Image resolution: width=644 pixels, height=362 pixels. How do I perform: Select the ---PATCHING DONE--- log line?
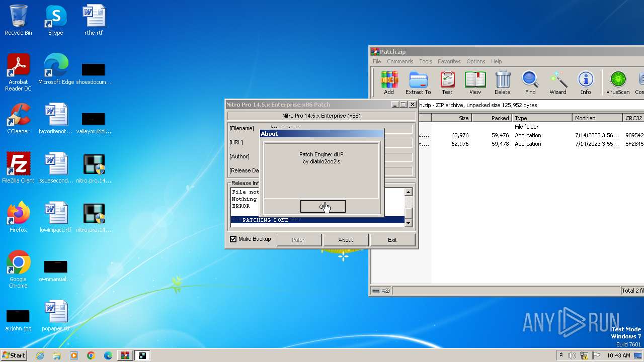317,220
